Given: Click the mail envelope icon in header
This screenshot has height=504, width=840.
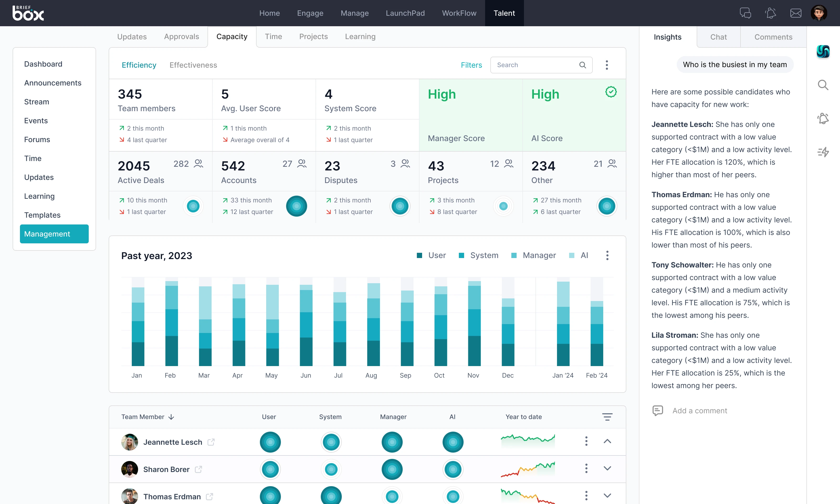Looking at the screenshot, I should (795, 13).
